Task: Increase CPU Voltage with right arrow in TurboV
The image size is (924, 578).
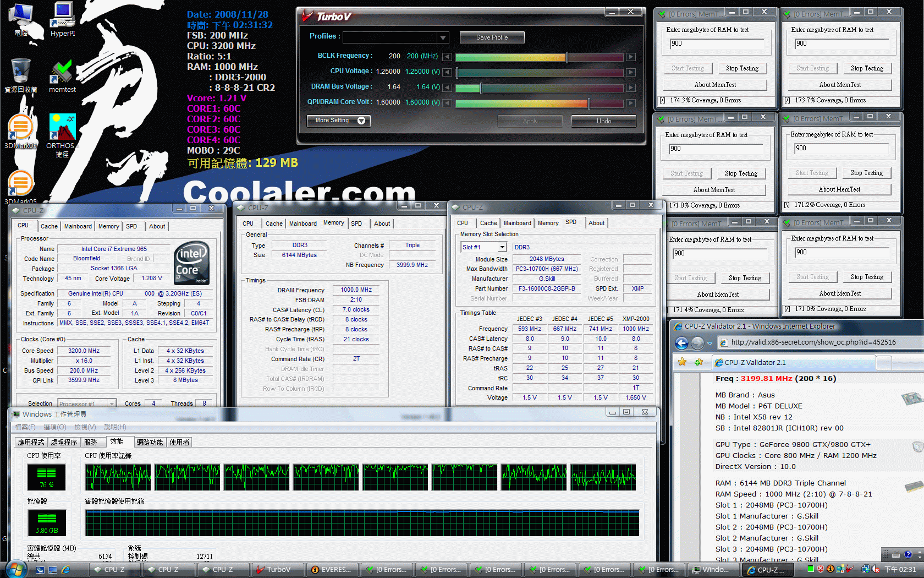Action: [x=631, y=72]
